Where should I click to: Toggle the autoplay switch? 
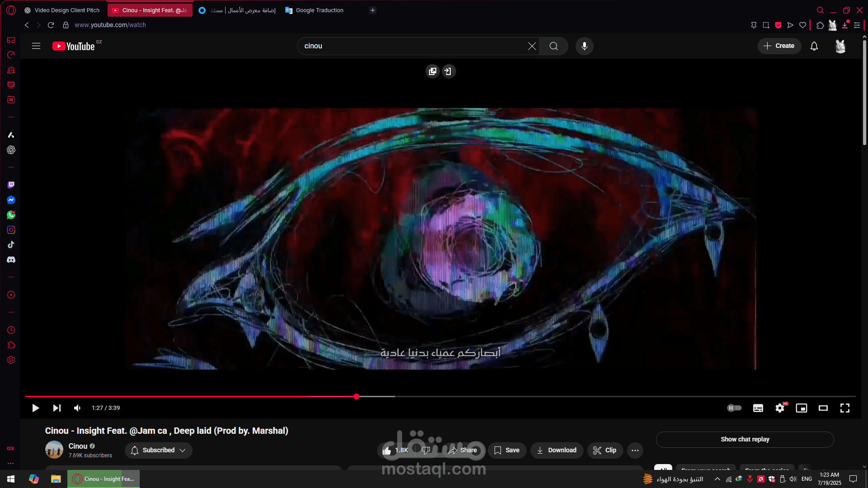coord(734,408)
